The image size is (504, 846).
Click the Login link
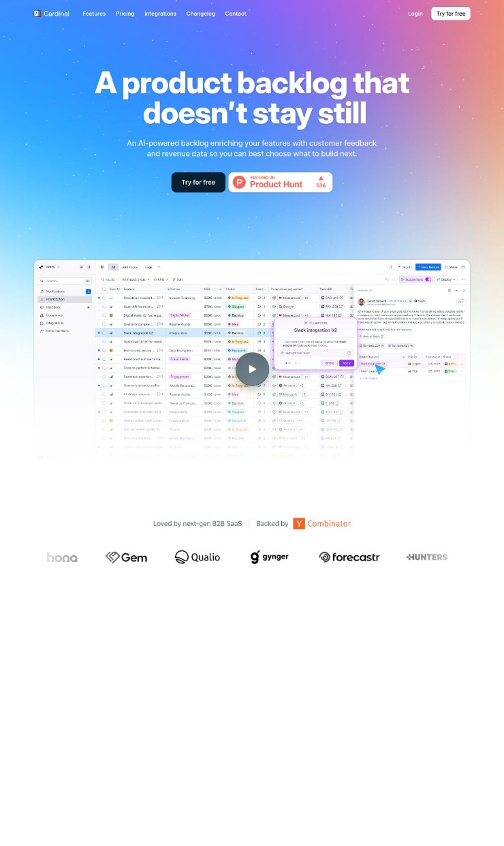pyautogui.click(x=415, y=14)
